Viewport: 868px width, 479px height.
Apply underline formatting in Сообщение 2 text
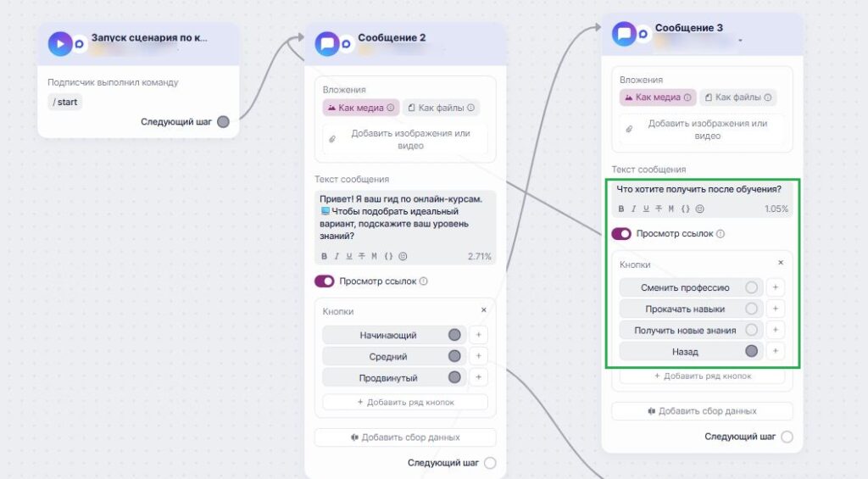click(x=348, y=256)
